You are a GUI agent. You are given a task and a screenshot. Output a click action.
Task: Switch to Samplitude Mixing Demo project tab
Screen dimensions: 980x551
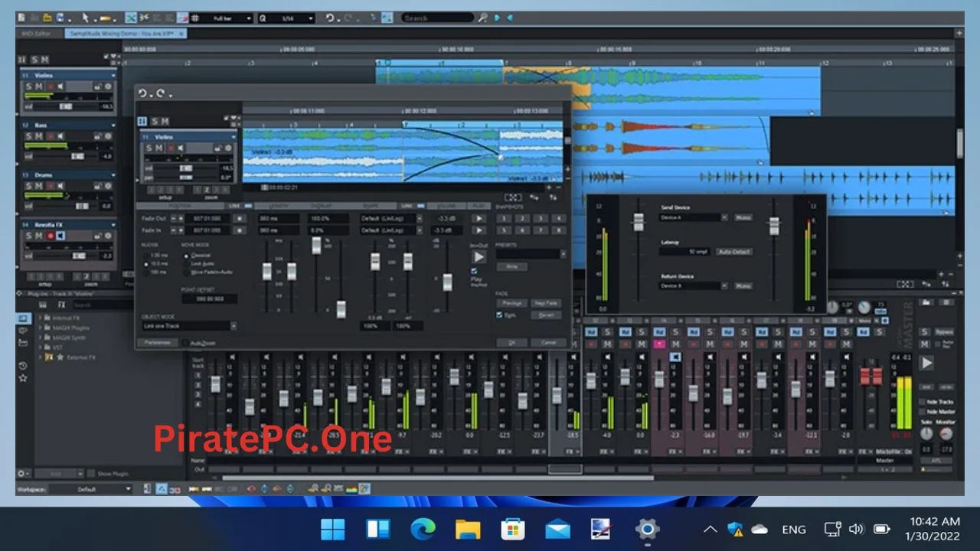pyautogui.click(x=125, y=34)
